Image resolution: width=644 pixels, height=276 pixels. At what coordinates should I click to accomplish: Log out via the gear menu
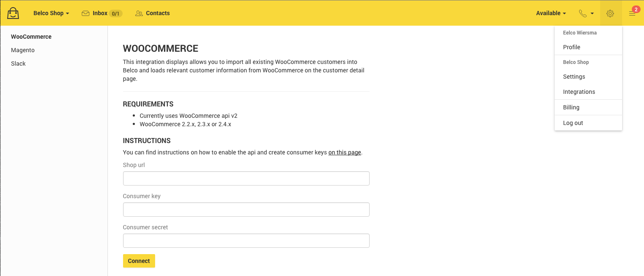588,123
